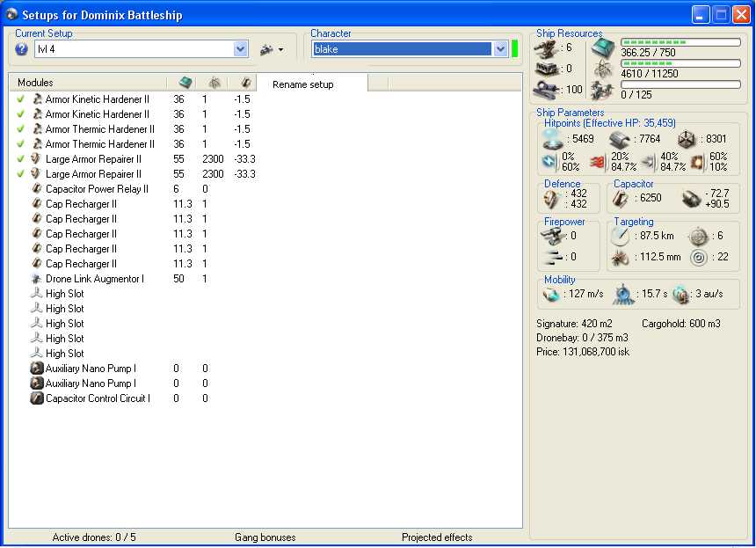Sort by the CPU column header icon
Image resolution: width=756 pixels, height=548 pixels.
185,83
